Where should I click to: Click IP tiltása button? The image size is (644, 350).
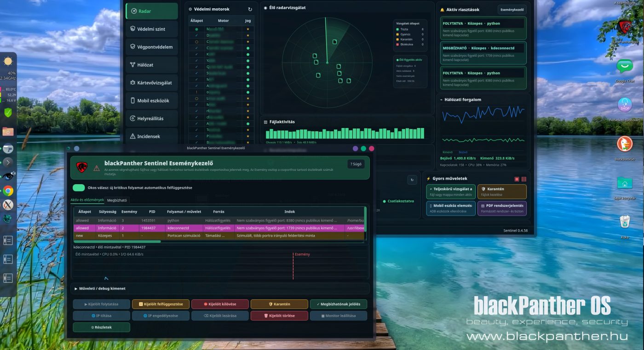point(102,315)
